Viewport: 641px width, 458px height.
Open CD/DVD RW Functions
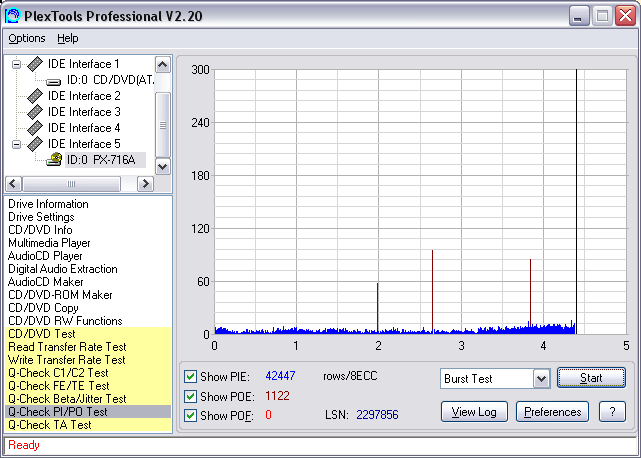point(65,321)
